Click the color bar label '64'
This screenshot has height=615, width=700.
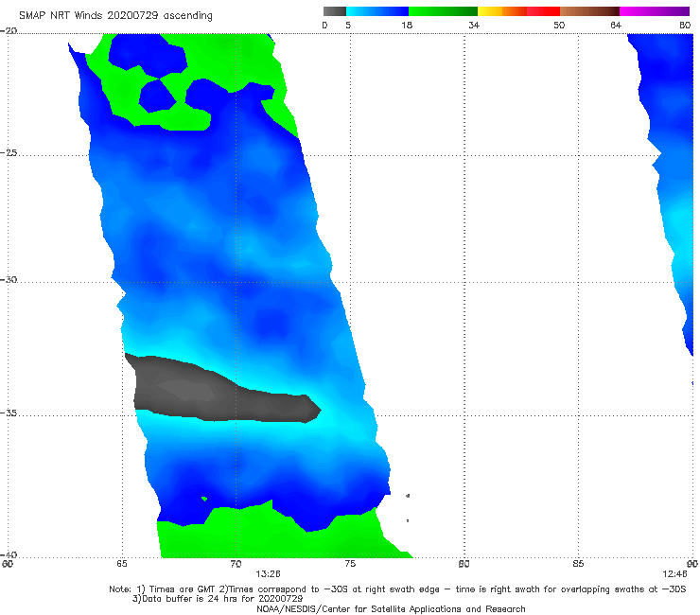616,26
